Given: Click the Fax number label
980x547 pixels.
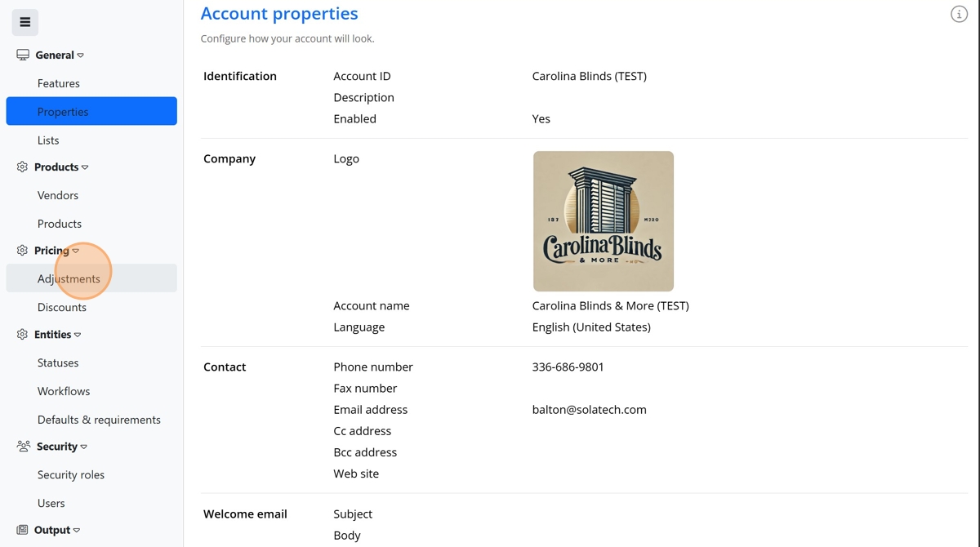Looking at the screenshot, I should [x=365, y=388].
